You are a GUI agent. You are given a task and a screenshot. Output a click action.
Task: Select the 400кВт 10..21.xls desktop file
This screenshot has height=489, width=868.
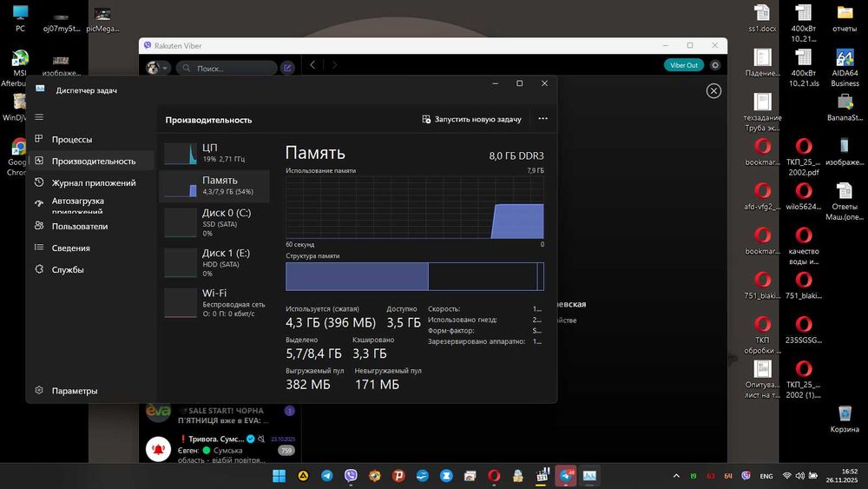point(804,68)
